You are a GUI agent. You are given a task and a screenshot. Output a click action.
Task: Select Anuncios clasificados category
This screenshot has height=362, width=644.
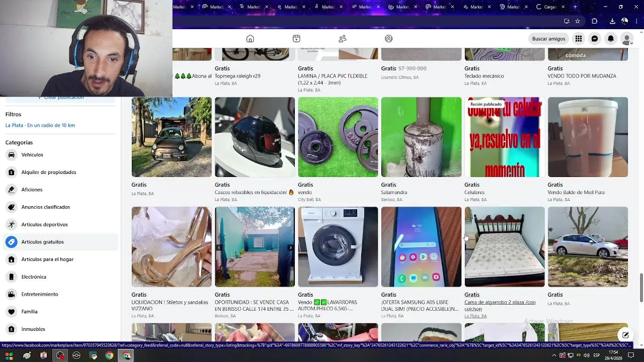(60, 207)
